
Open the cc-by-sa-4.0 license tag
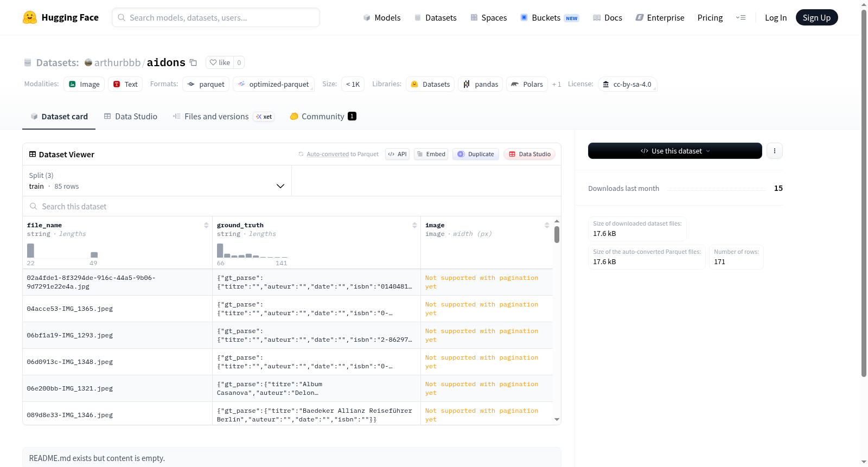pyautogui.click(x=627, y=84)
